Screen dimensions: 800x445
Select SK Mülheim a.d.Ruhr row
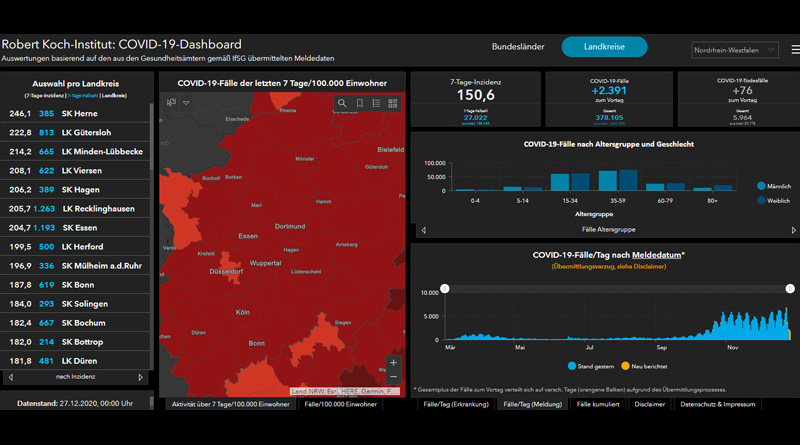[x=76, y=266]
